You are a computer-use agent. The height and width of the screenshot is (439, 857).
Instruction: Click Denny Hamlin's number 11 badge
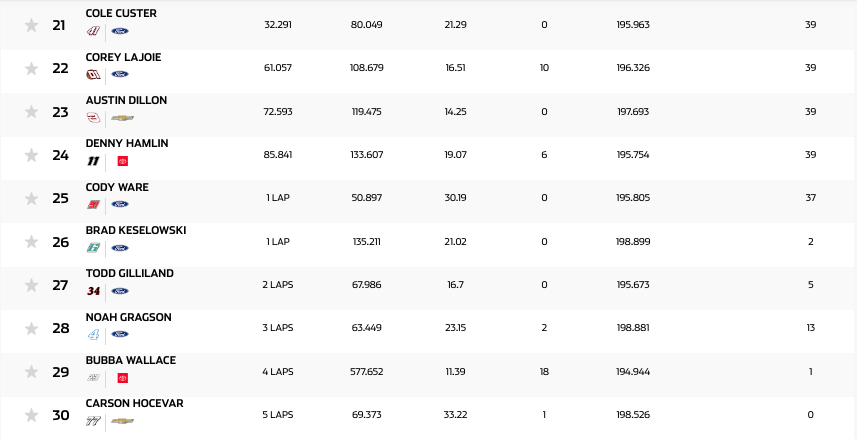(x=94, y=161)
